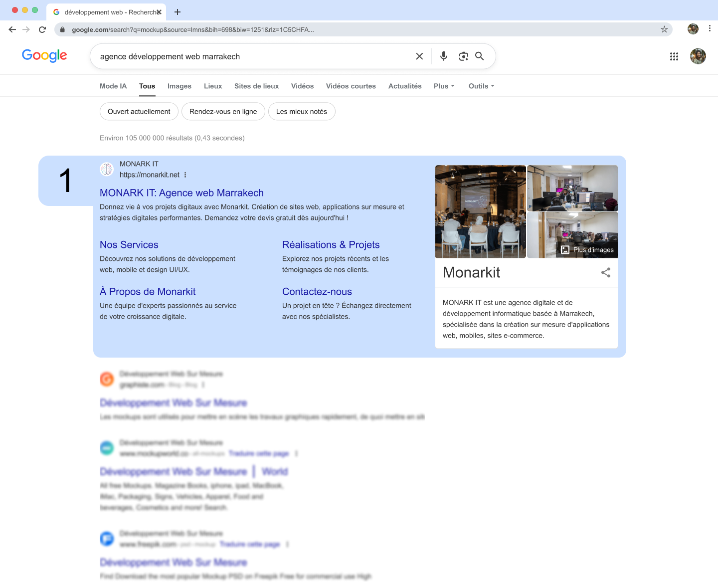The height and width of the screenshot is (588, 718).
Task: Open the Réalisations & Projets sitelink
Action: pos(331,245)
